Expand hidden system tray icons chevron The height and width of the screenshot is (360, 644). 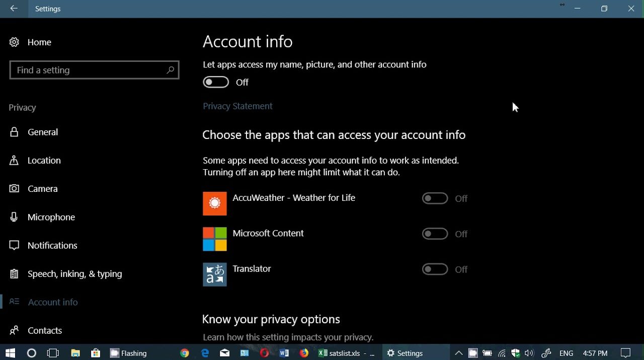coord(458,353)
